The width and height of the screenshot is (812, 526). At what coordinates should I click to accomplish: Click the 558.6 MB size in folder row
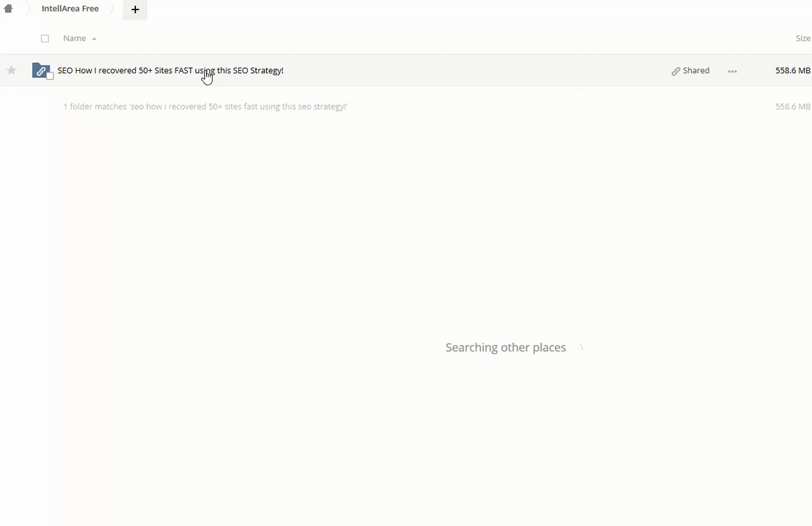[792, 70]
